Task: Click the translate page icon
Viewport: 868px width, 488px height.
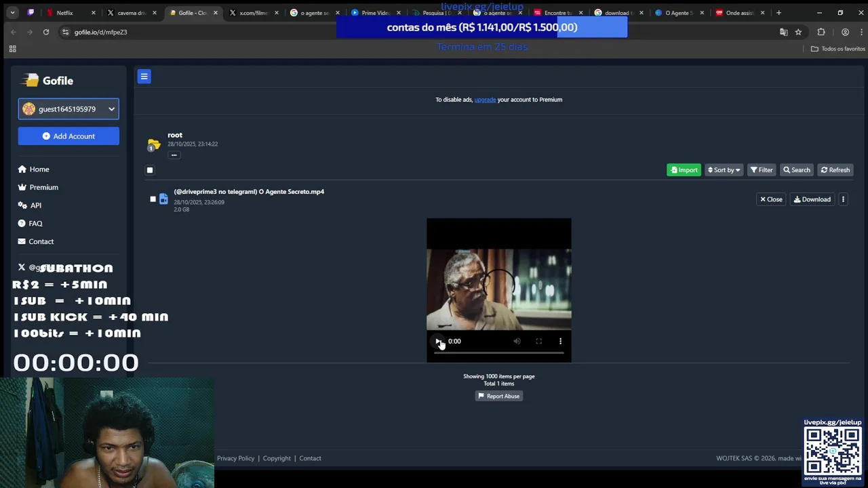Action: click(784, 32)
